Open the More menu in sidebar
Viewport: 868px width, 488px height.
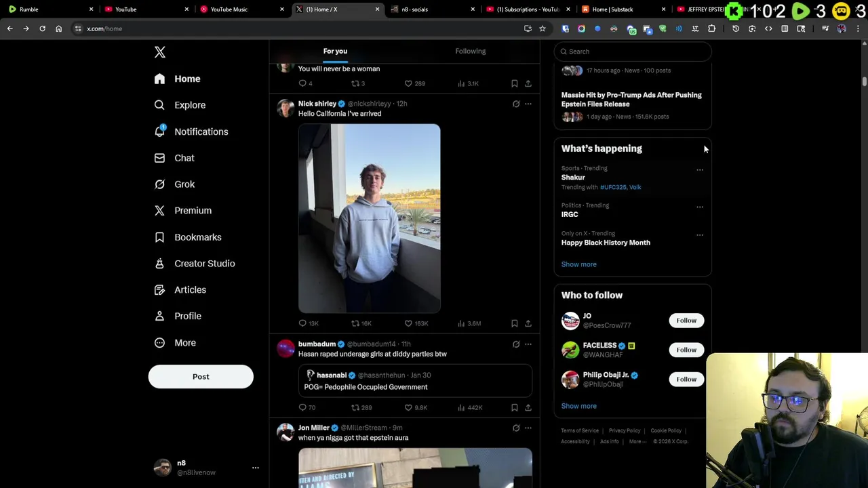175,343
